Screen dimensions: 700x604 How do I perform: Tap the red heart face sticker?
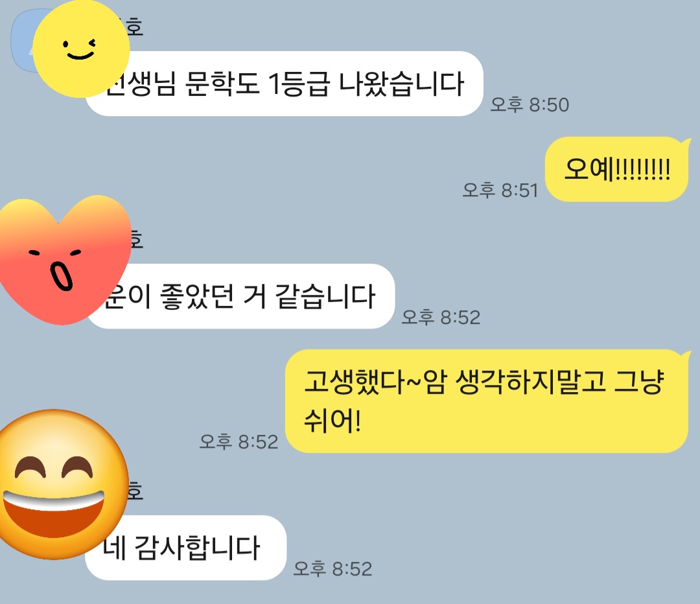pyautogui.click(x=65, y=260)
